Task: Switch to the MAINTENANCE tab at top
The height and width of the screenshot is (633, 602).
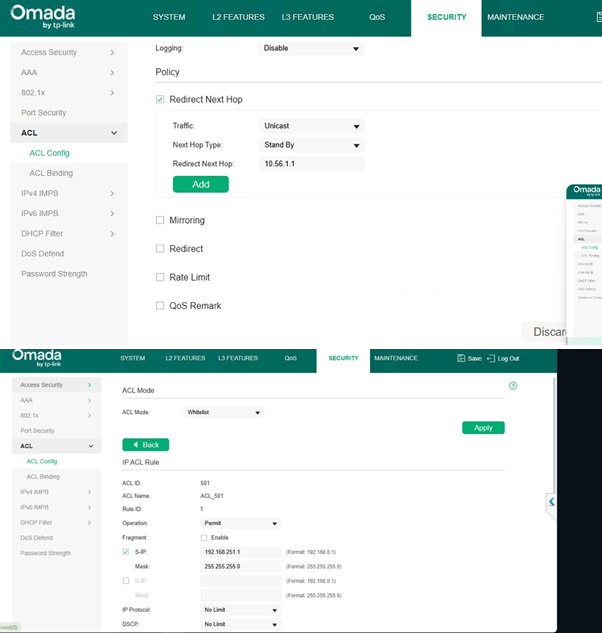Action: (x=515, y=17)
